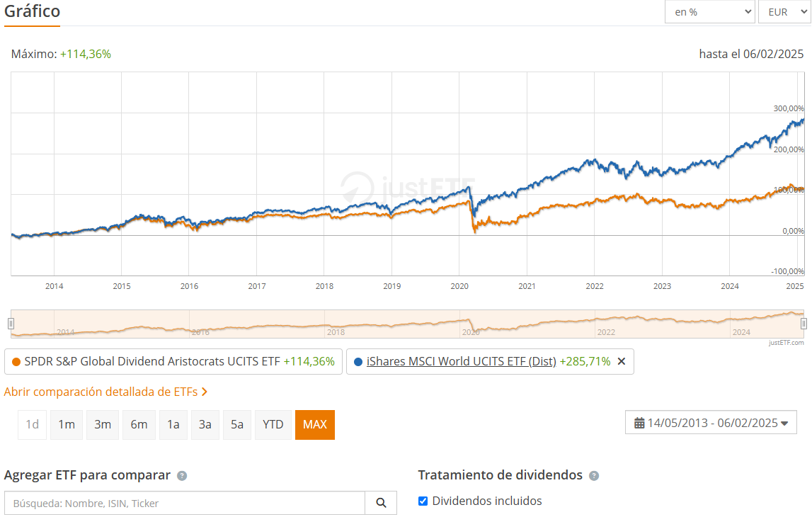
Task: Open the 'en %' display mode dropdown
Action: (709, 12)
